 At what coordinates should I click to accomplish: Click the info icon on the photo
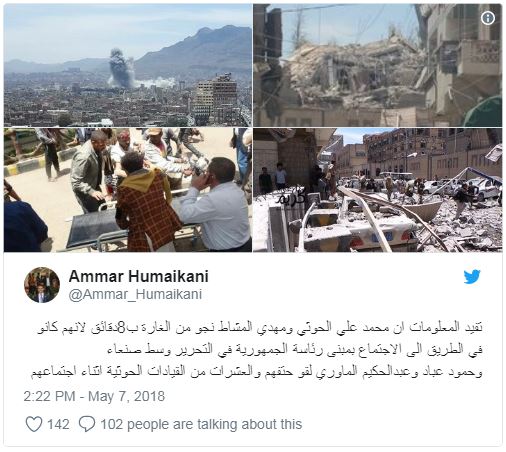coord(488,18)
